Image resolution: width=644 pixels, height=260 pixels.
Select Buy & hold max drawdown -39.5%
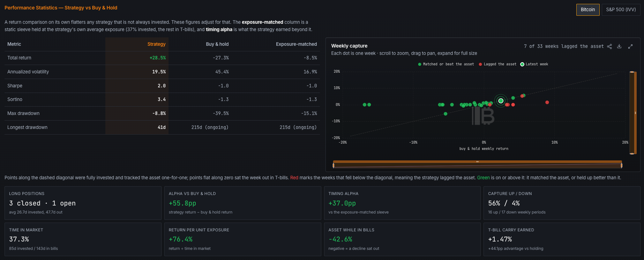click(221, 114)
